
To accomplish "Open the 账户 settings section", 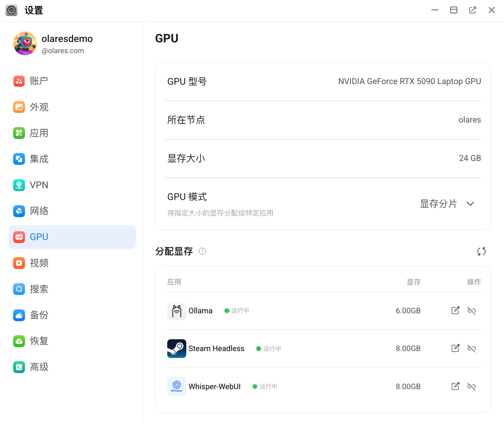I will point(39,81).
